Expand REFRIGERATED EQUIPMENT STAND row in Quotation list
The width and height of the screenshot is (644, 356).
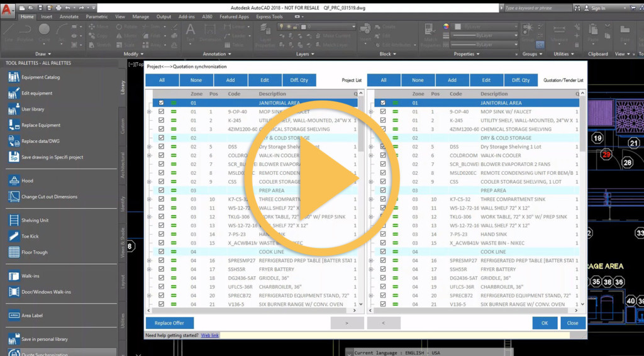[x=371, y=296]
